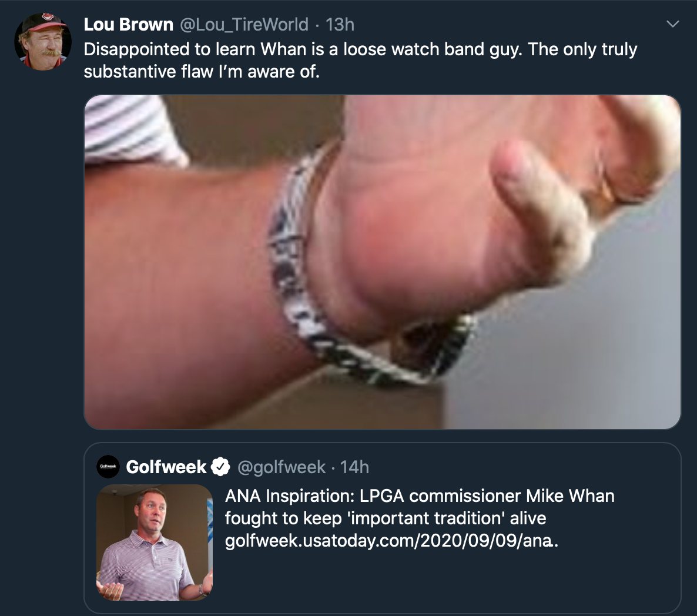The width and height of the screenshot is (697, 616).
Task: Open the golfweek.usatoday.com article link
Action: point(391,540)
